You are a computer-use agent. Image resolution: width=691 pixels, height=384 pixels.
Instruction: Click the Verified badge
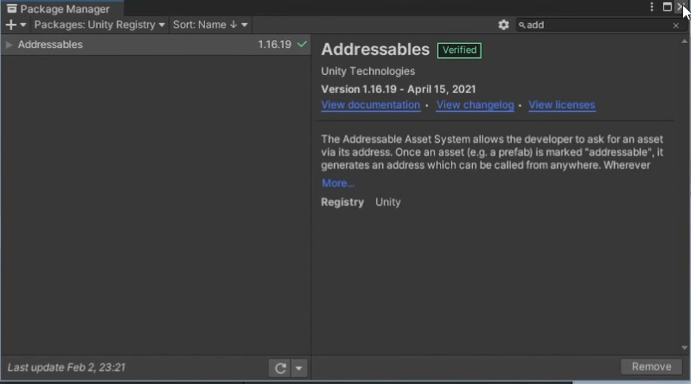[x=459, y=50]
